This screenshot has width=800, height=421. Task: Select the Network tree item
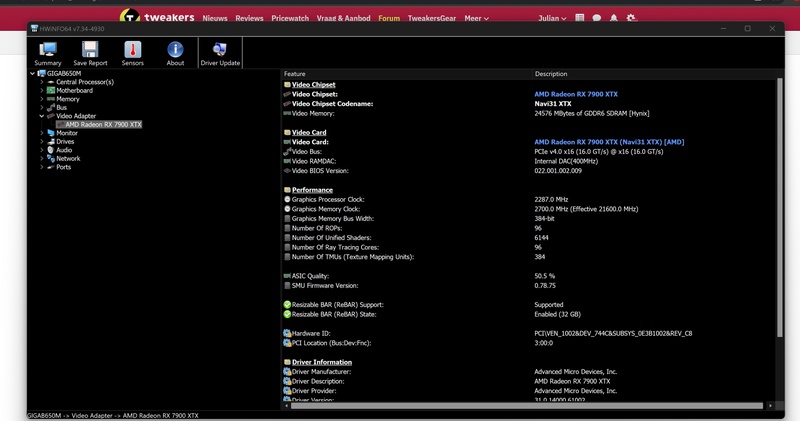(x=68, y=159)
